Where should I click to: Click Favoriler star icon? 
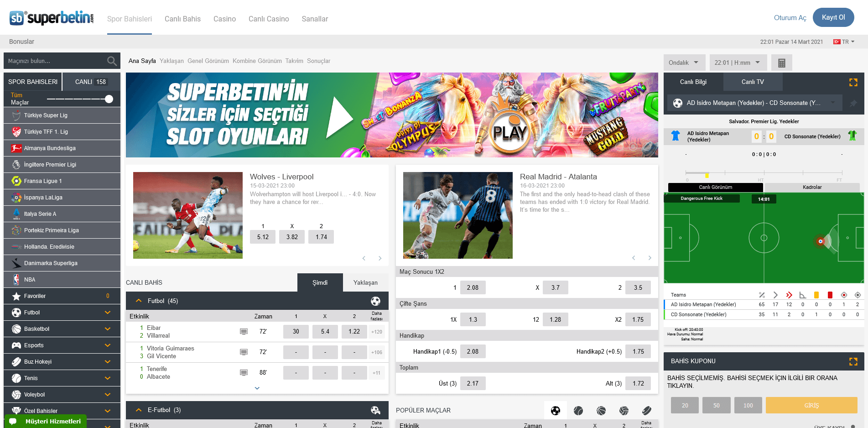click(16, 296)
